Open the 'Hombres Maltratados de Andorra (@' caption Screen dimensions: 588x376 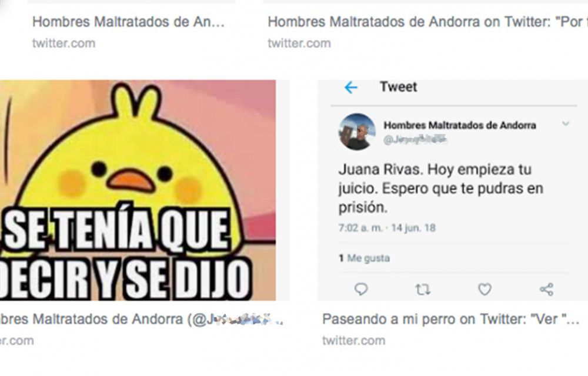pos(141,319)
